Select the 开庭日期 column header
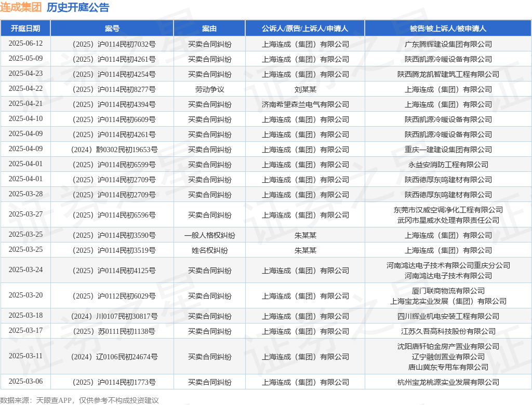The image size is (532, 405). 25,29
